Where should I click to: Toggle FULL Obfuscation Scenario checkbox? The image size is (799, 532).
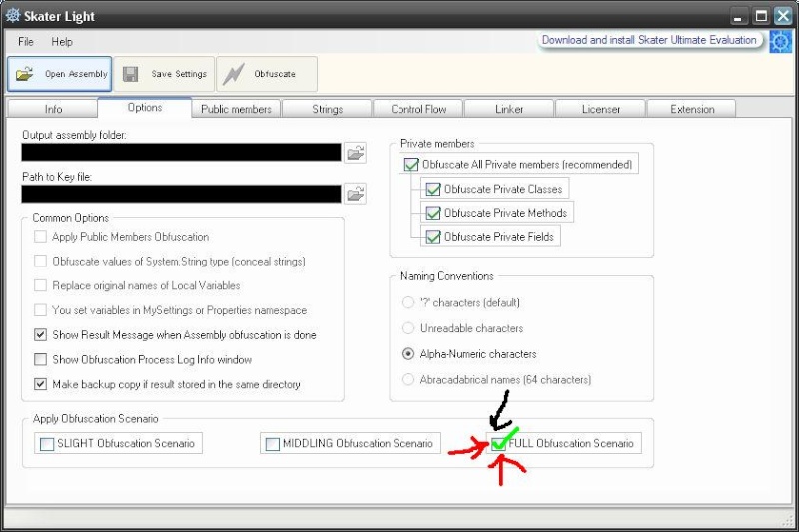click(x=498, y=444)
